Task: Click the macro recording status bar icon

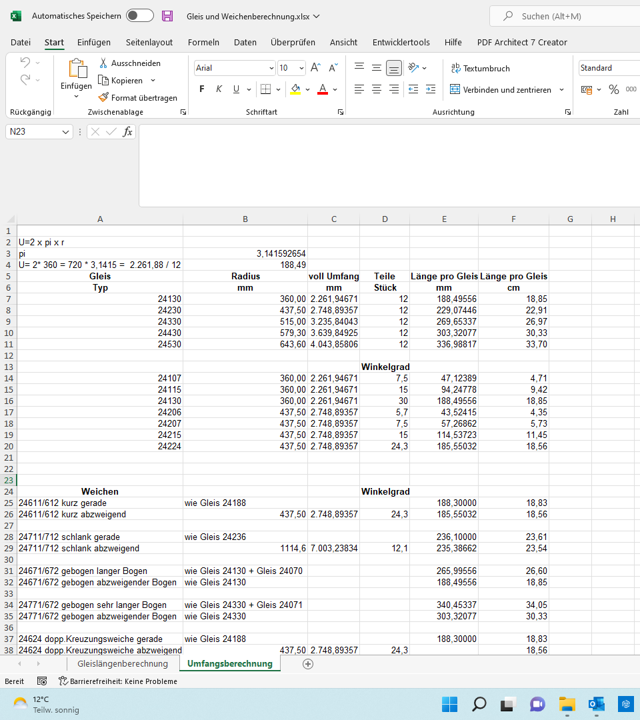Action: pos(42,681)
